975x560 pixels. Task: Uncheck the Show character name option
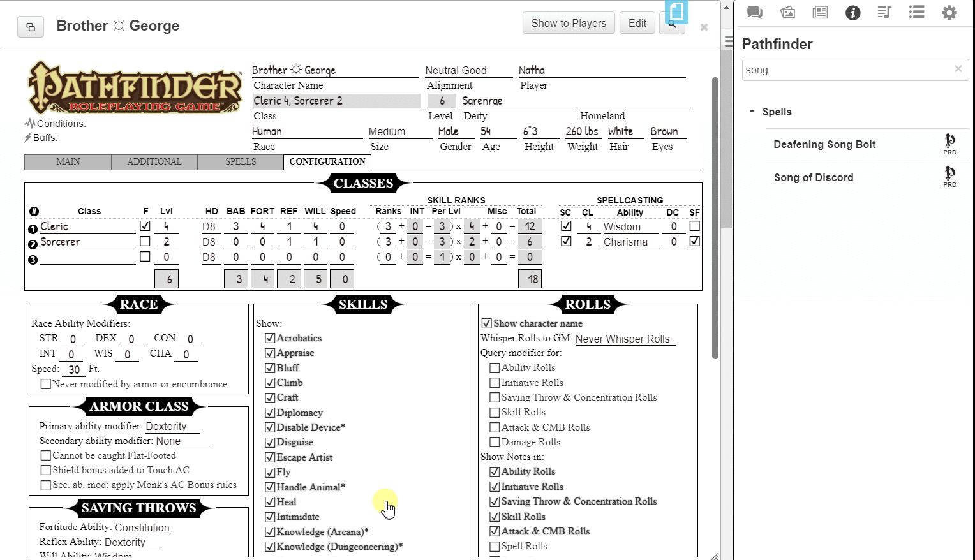(x=487, y=323)
